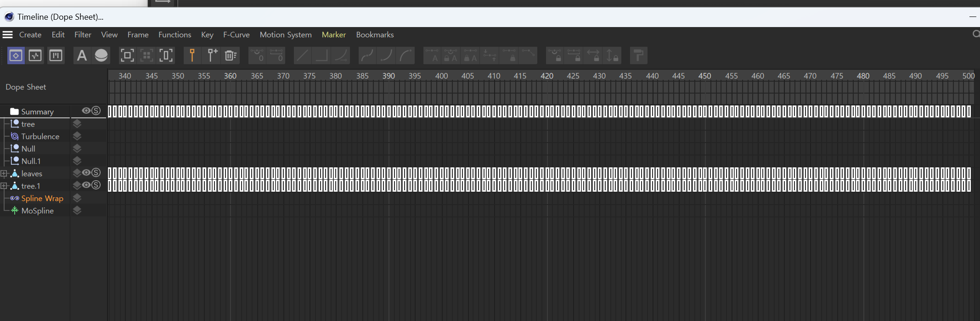Open the F-Curve menu

click(237, 35)
